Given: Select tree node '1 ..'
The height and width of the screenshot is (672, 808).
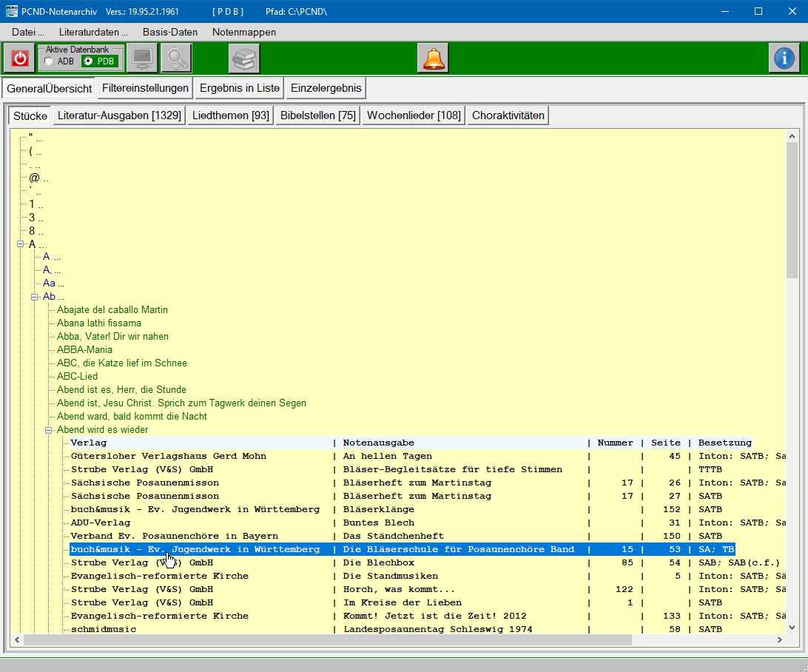Looking at the screenshot, I should (36, 204).
